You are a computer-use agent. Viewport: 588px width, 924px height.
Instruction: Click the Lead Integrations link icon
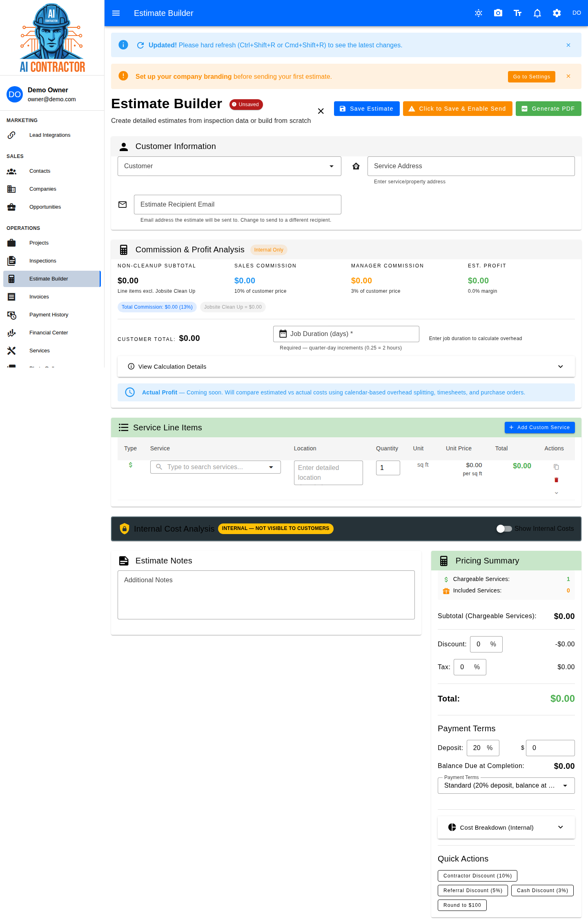coord(11,135)
